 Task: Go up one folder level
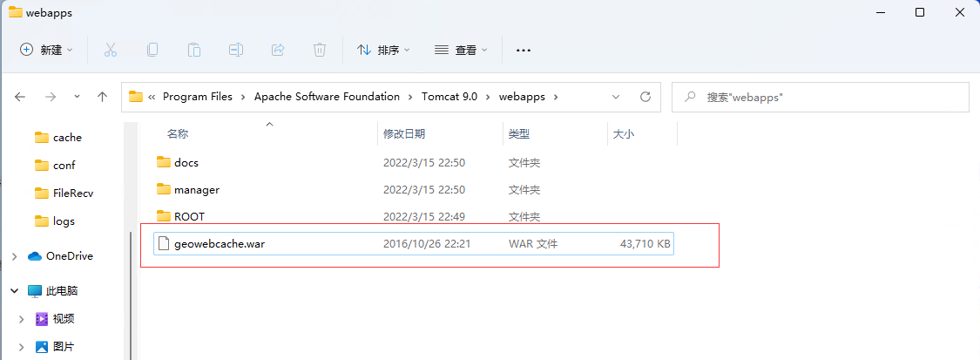click(103, 97)
